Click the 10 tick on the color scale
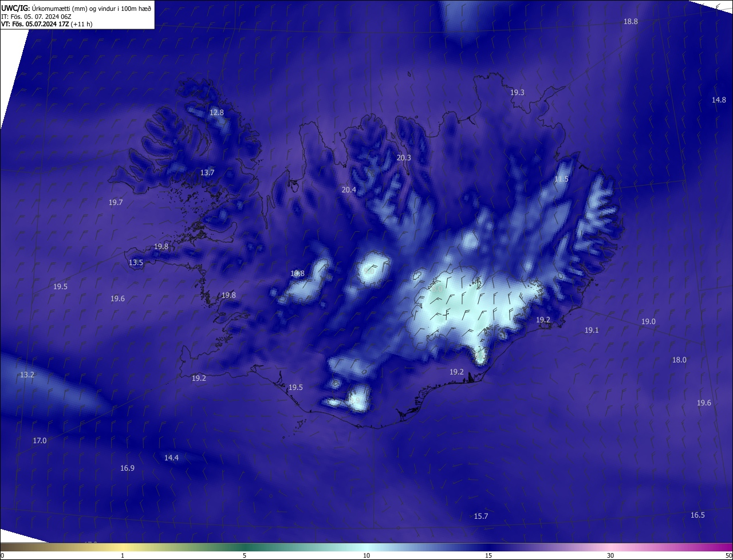The height and width of the screenshot is (560, 733). (x=366, y=555)
